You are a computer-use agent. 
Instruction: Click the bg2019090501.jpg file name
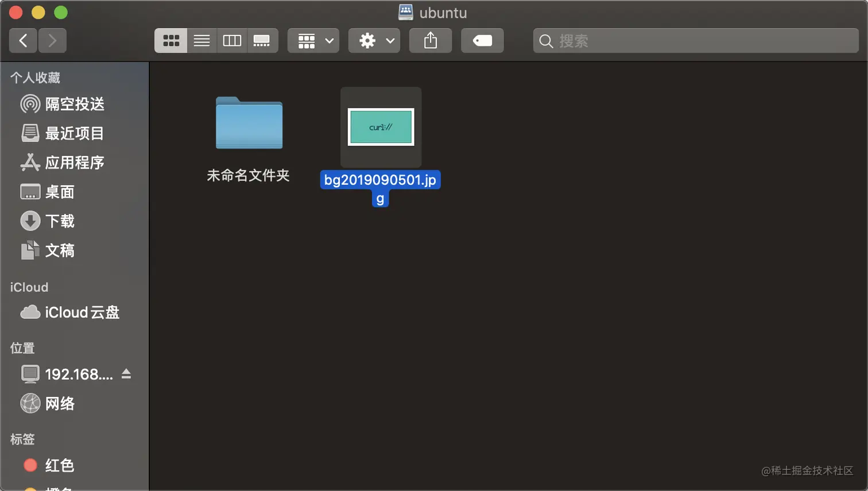(380, 188)
